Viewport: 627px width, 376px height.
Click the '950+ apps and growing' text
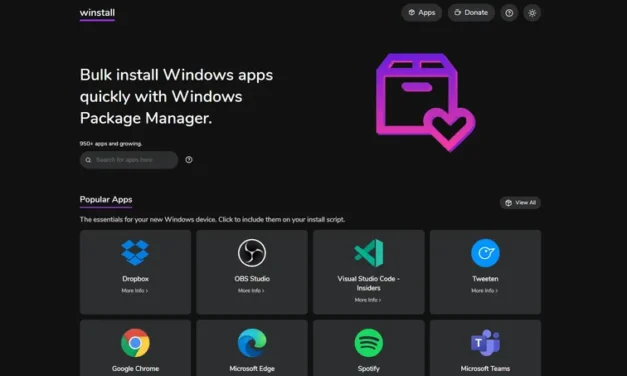[x=111, y=144]
